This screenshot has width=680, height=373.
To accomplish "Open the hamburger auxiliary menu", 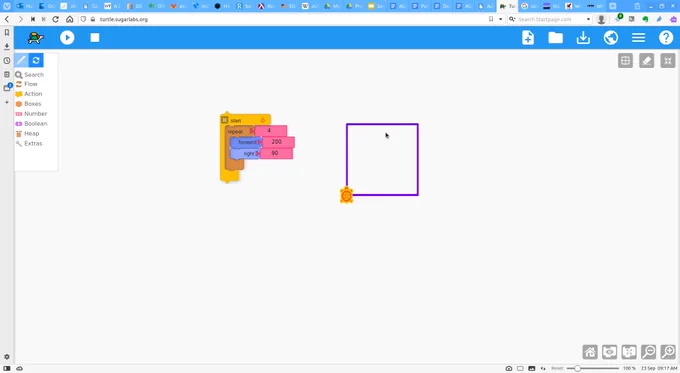I will 638,38.
